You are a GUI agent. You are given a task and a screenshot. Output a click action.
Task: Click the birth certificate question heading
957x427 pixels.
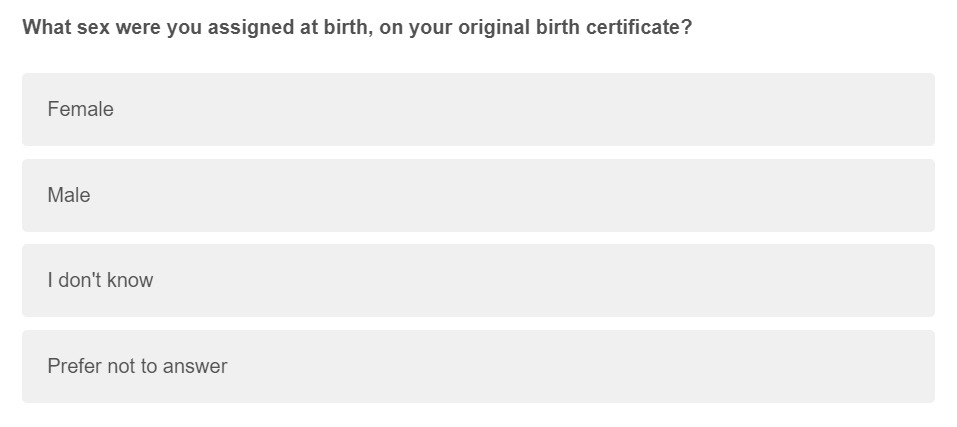[357, 27]
